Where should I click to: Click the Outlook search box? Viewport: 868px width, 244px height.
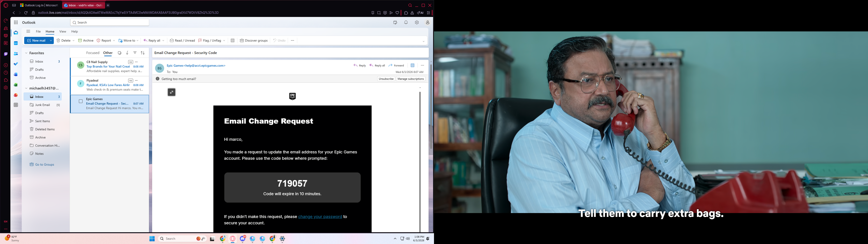[x=109, y=23]
